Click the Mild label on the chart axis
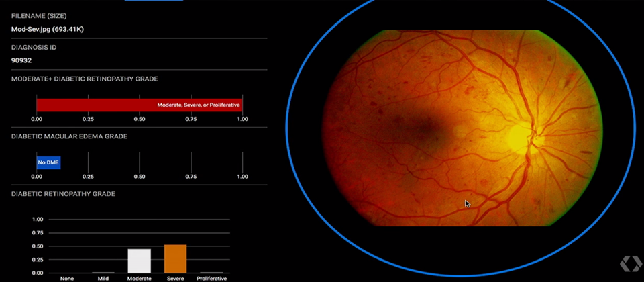644x282 pixels. [103, 278]
